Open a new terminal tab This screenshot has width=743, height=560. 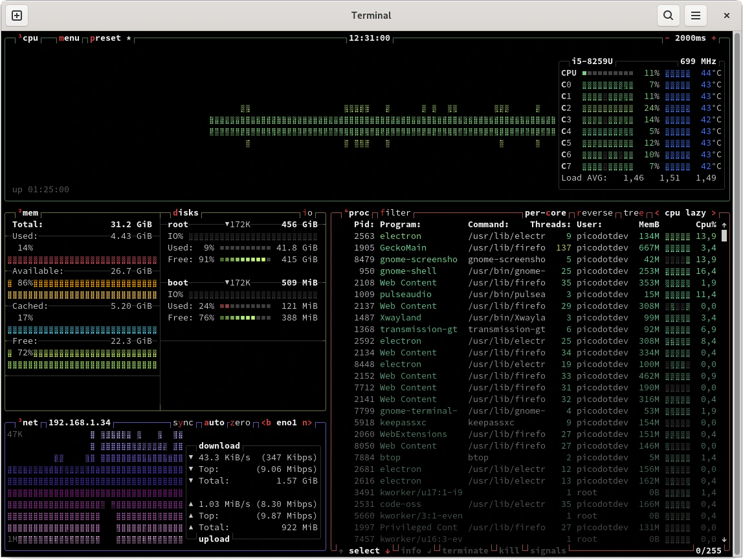16,15
